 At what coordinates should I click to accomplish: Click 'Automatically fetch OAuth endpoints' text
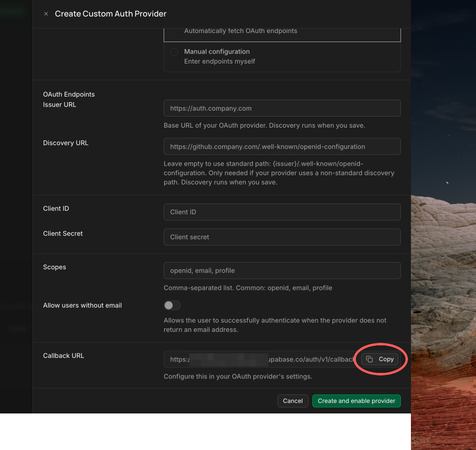(x=240, y=31)
